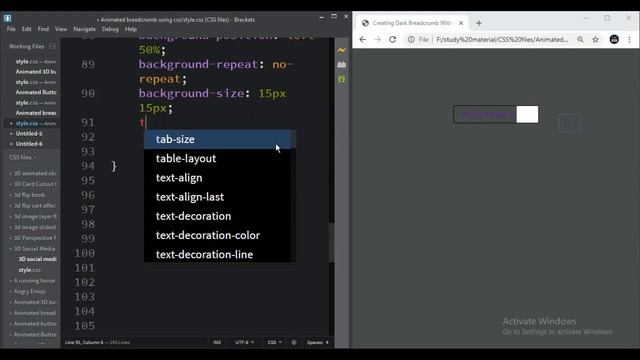Click the split-view icon beside Working Files
Viewport: 640px width, 360px height.
pyautogui.click(x=52, y=46)
